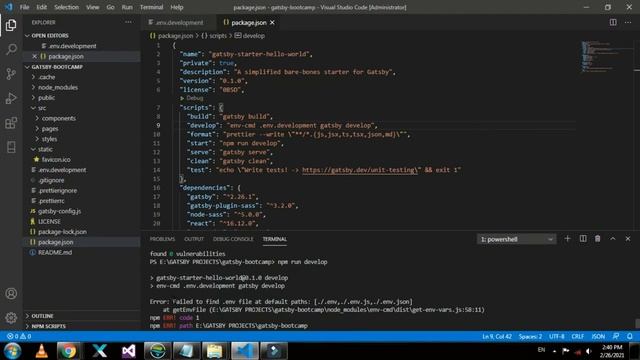640x360 pixels.
Task: Open the Explorer view in activity bar
Action: 11,25
